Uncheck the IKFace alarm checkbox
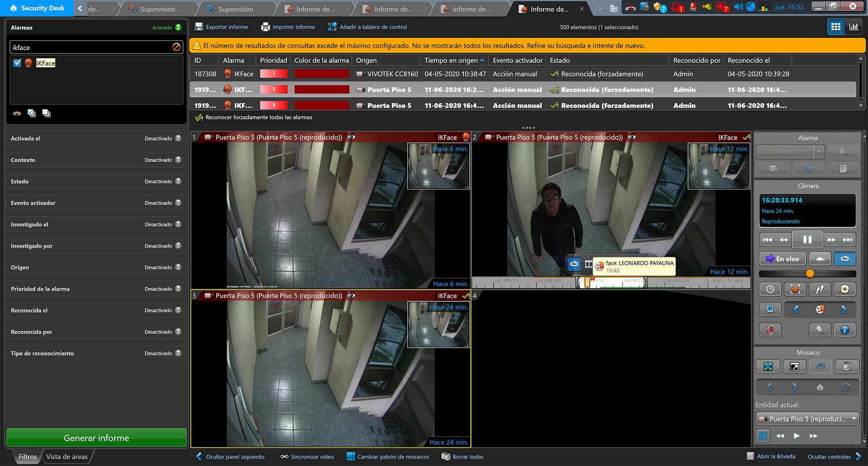 17,63
